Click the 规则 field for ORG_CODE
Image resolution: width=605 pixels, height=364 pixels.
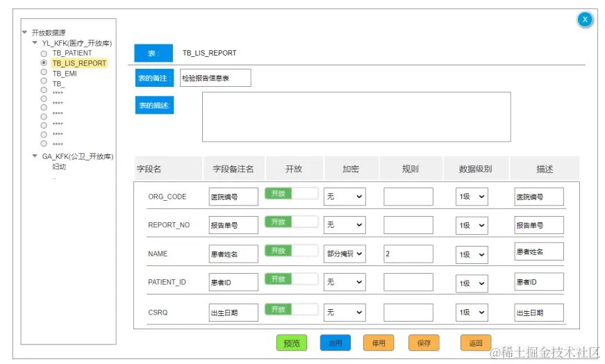click(408, 197)
